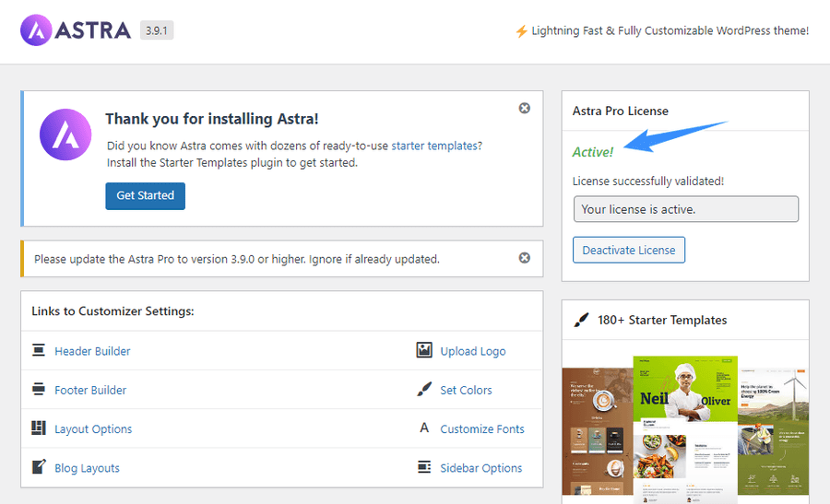Image resolution: width=830 pixels, height=504 pixels.
Task: Dismiss the Astra Pro update notice
Action: 524,258
